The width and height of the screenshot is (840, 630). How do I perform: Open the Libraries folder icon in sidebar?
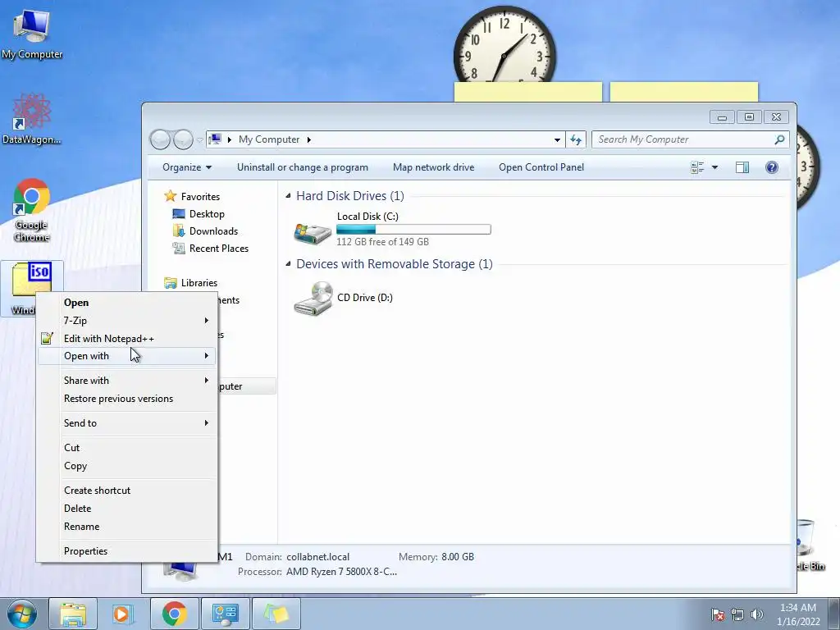click(171, 282)
